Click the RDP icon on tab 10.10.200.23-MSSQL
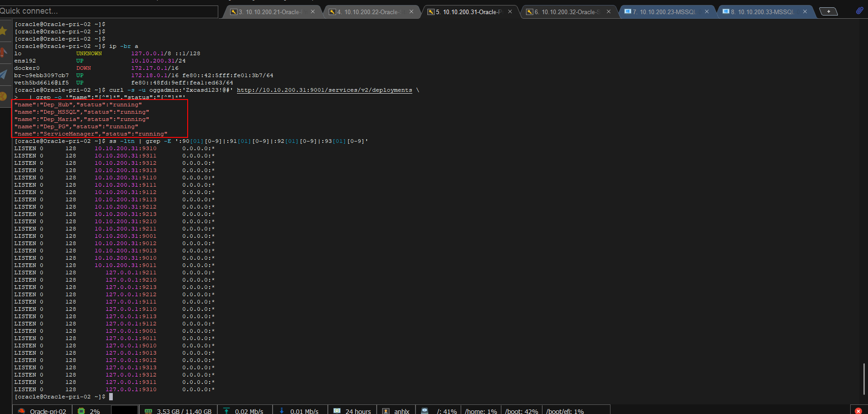Screen dimensions: 868x414 [628, 11]
